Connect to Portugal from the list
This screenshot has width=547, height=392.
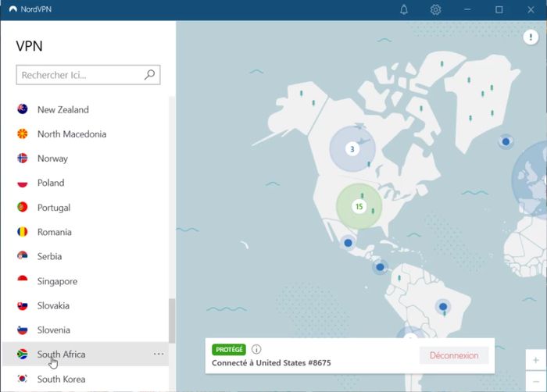coord(85,207)
